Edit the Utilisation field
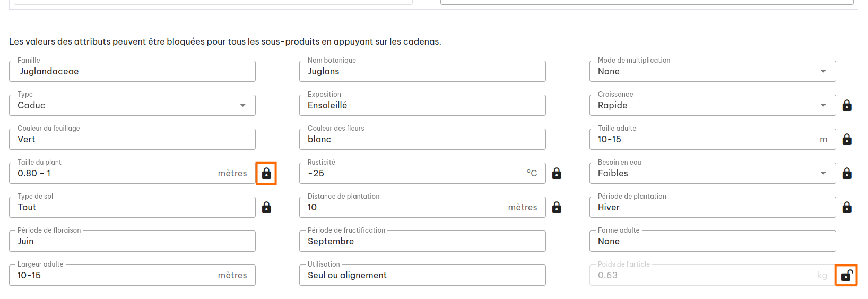 [422, 275]
